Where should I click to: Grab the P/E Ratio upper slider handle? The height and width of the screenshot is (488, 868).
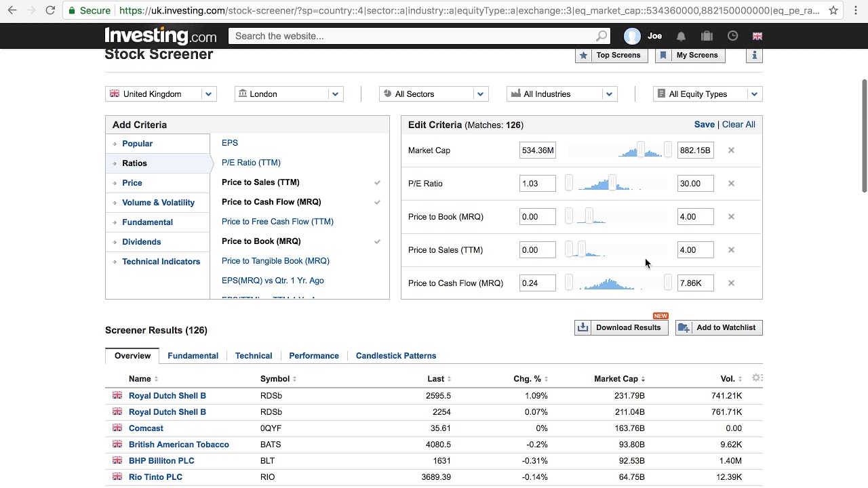pyautogui.click(x=612, y=183)
